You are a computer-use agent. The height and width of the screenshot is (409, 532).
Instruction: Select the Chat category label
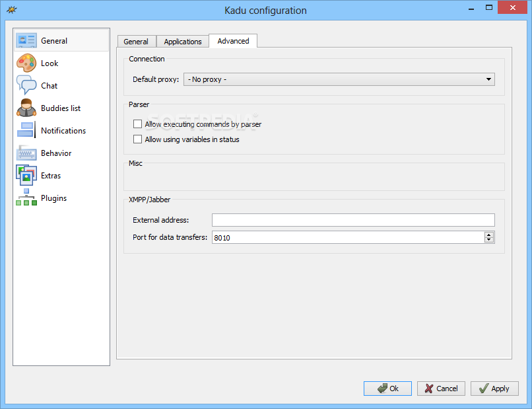pos(50,86)
